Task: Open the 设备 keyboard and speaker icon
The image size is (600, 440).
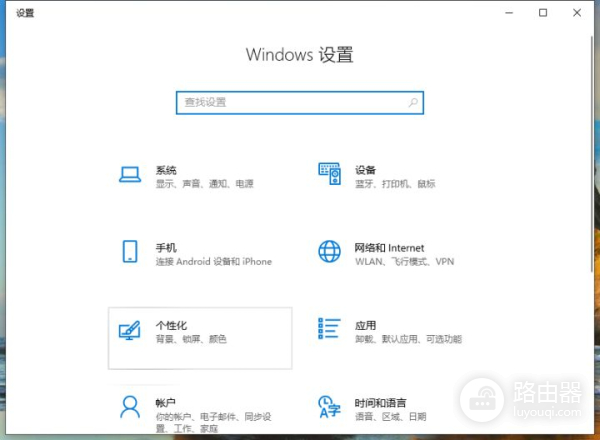Action: pyautogui.click(x=329, y=174)
